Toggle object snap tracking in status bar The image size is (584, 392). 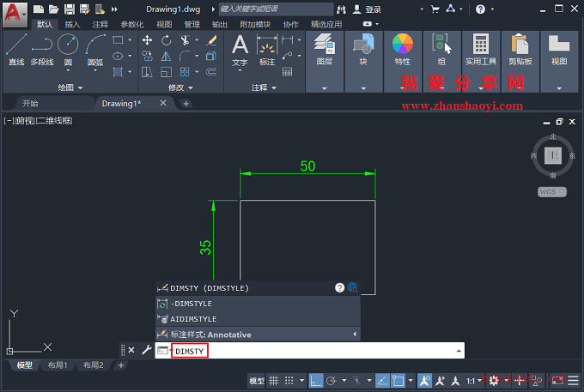(x=382, y=381)
